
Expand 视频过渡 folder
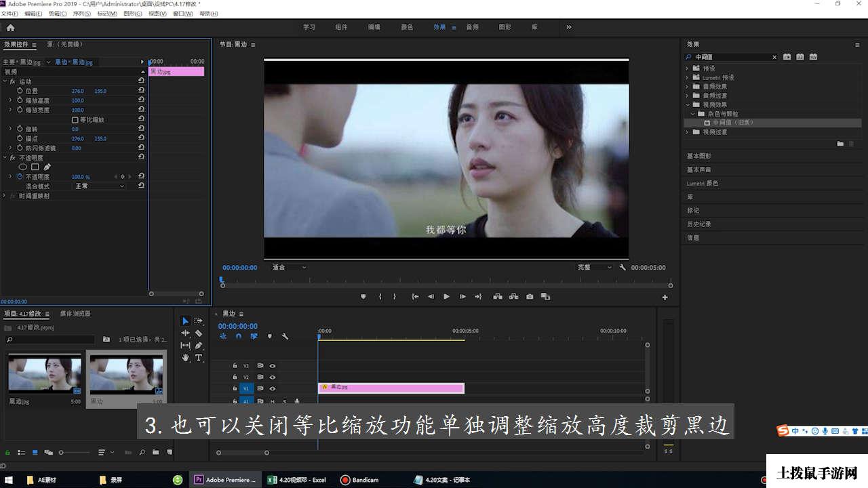[x=687, y=131]
